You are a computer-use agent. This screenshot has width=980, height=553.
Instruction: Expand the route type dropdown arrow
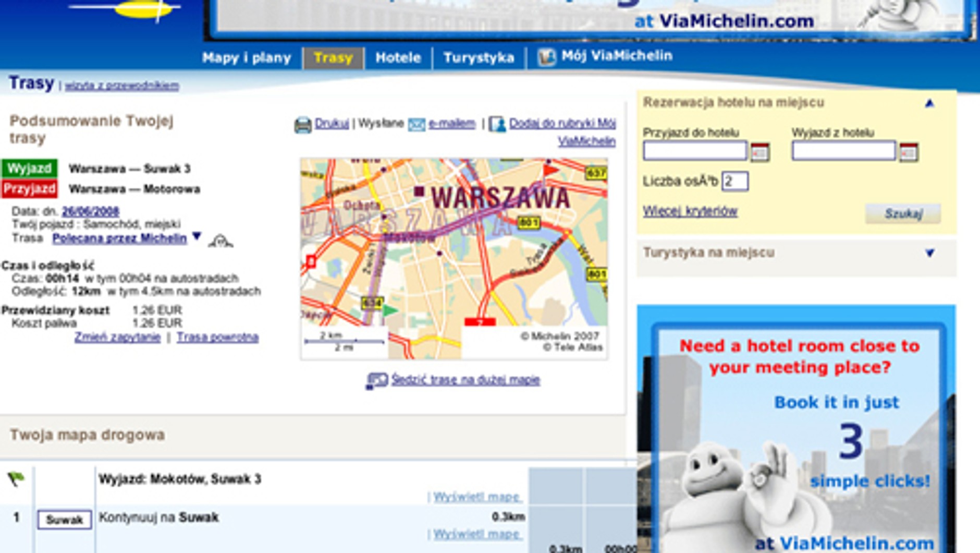coord(197,237)
